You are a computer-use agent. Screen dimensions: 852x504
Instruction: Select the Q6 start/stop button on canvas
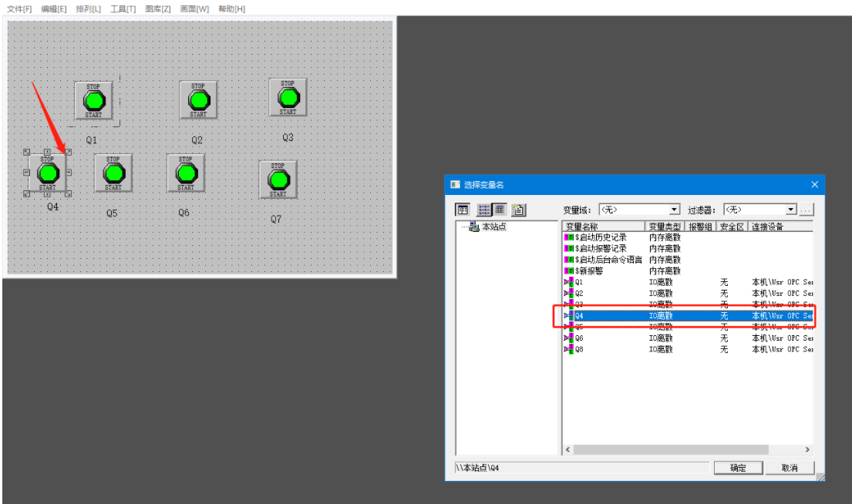[x=186, y=173]
